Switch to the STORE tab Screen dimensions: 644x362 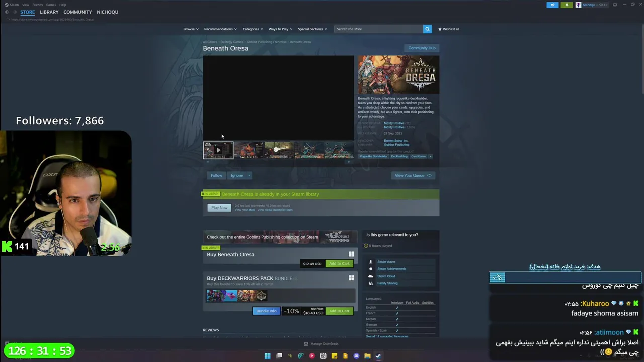[x=28, y=12]
